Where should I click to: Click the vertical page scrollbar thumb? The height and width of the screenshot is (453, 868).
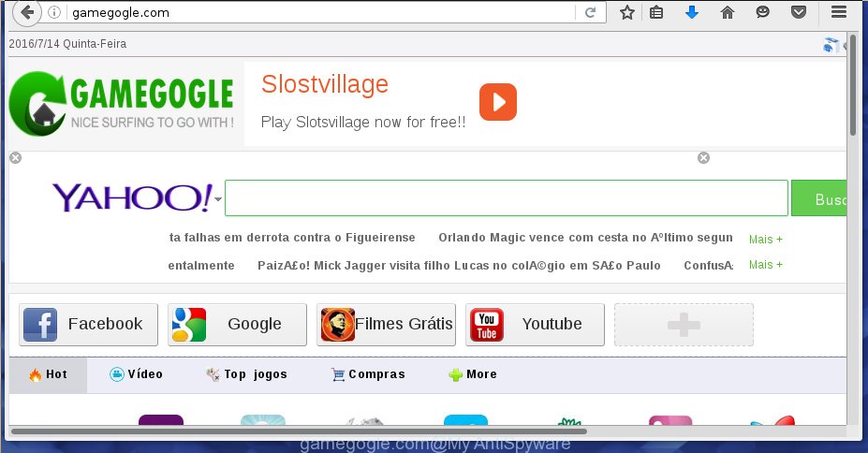coord(853,84)
